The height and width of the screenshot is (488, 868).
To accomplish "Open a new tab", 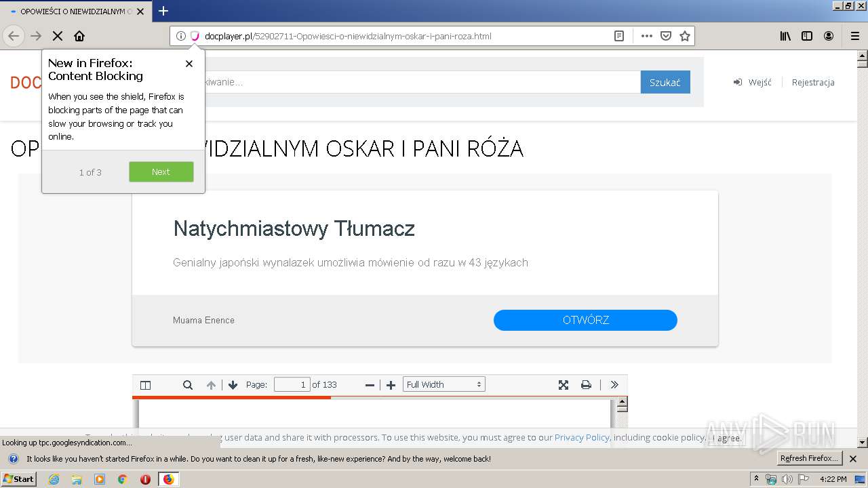I will 163,11.
